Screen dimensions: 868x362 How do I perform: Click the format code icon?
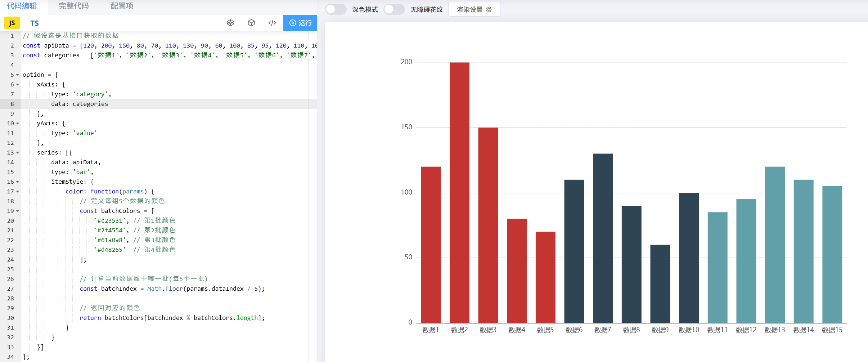[272, 23]
